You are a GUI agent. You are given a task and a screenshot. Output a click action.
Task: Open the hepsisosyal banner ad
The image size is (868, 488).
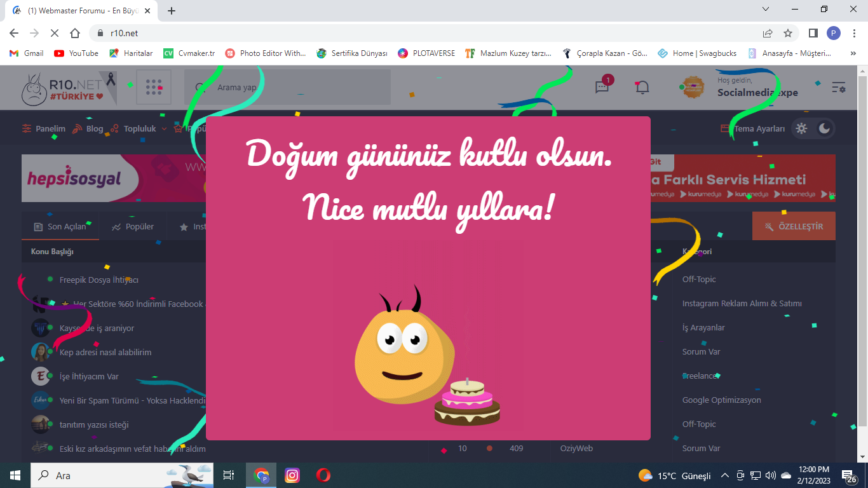(113, 179)
